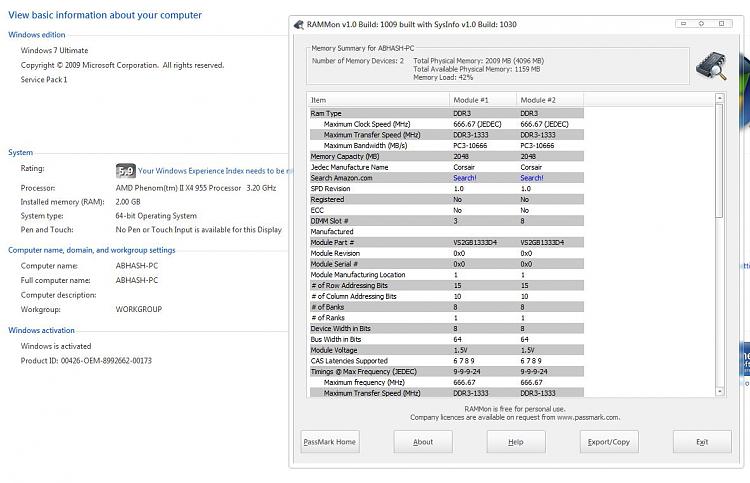Select the Timings @ Max Frequency (JEDEC) row

[x=446, y=372]
